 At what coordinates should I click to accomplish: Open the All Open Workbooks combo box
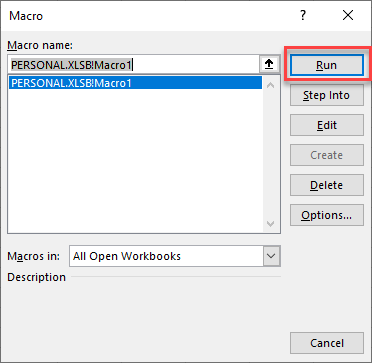(x=175, y=256)
